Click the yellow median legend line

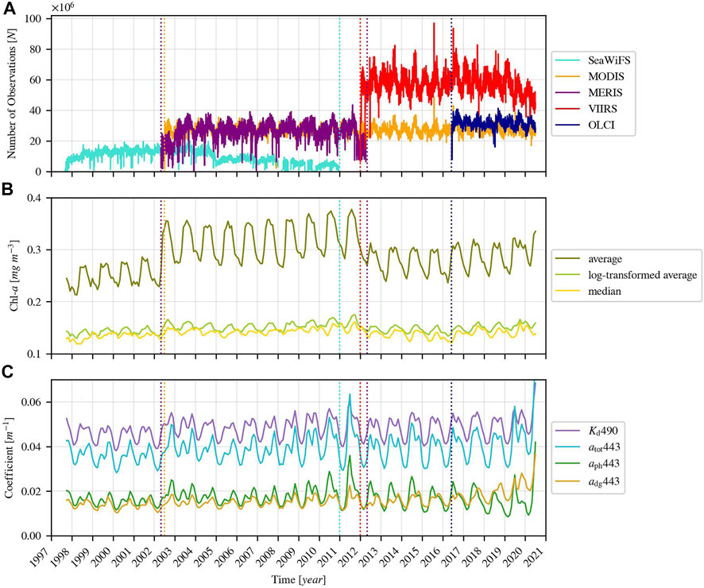[567, 292]
